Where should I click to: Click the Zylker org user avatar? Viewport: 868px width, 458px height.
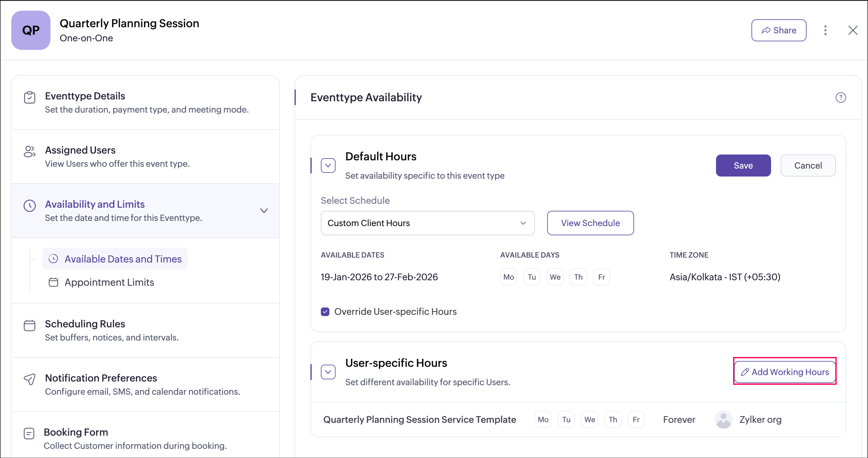[723, 419]
